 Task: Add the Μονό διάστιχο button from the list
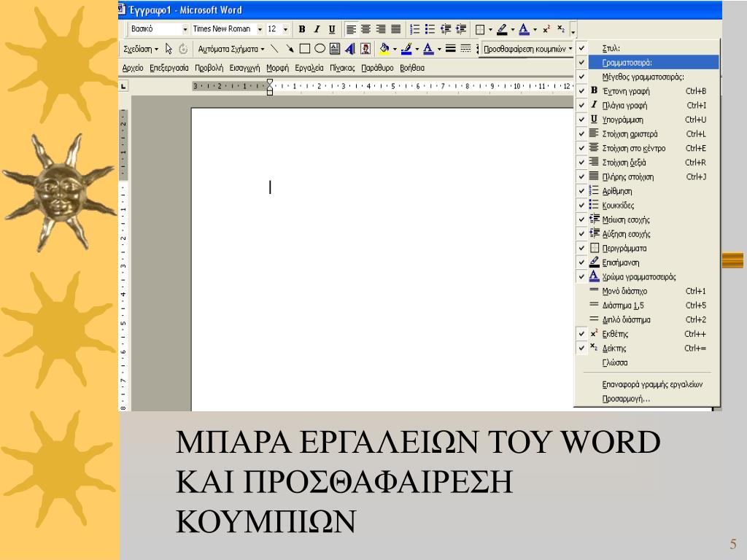[x=647, y=291]
